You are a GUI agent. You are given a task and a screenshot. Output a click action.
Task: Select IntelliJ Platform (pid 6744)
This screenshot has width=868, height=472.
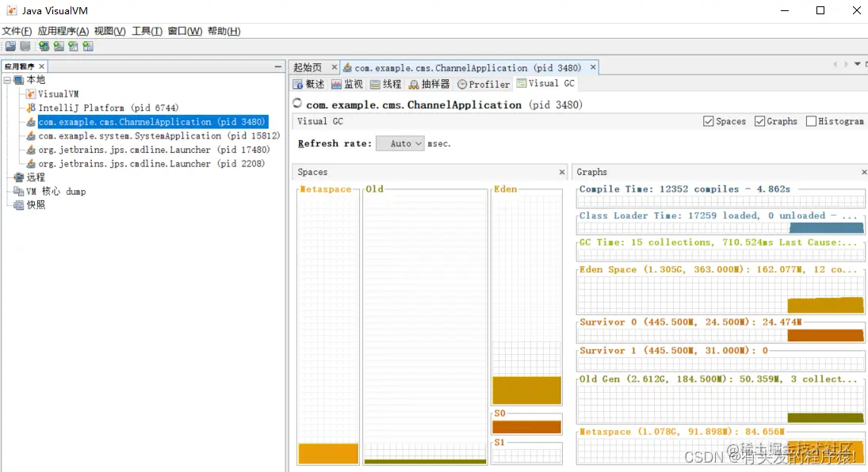pyautogui.click(x=109, y=108)
